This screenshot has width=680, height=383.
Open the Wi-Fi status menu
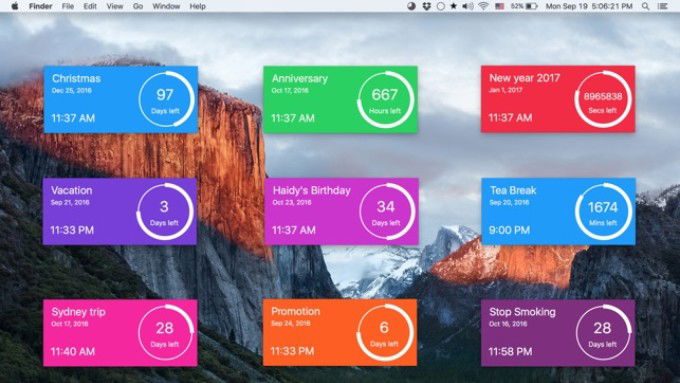tap(484, 6)
